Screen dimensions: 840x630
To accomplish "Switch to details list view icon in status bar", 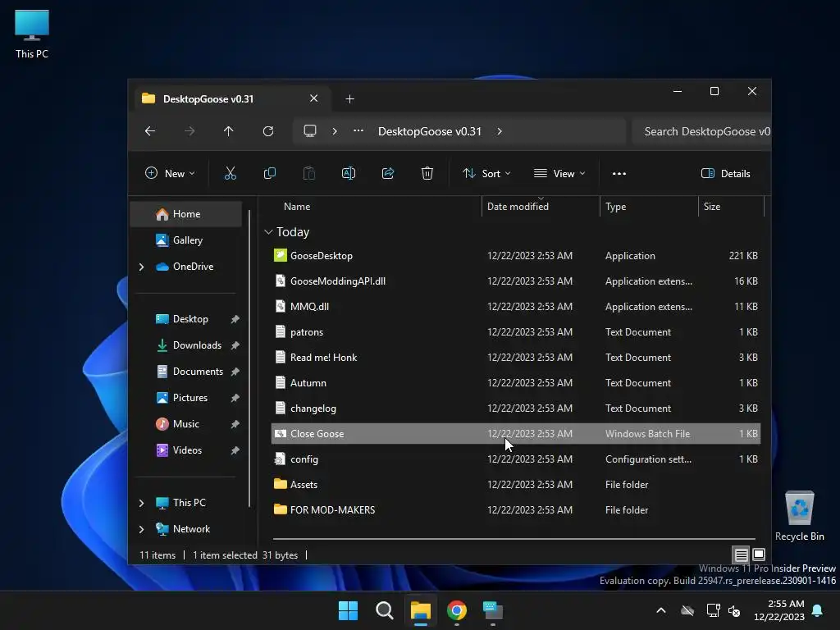I will (x=741, y=555).
